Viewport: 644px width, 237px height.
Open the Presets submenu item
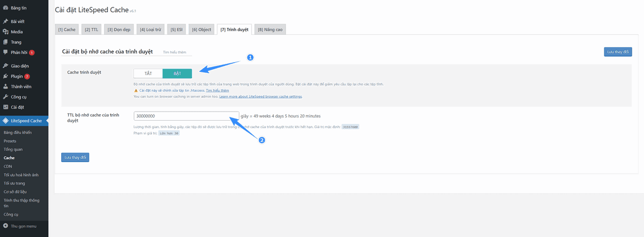10,140
